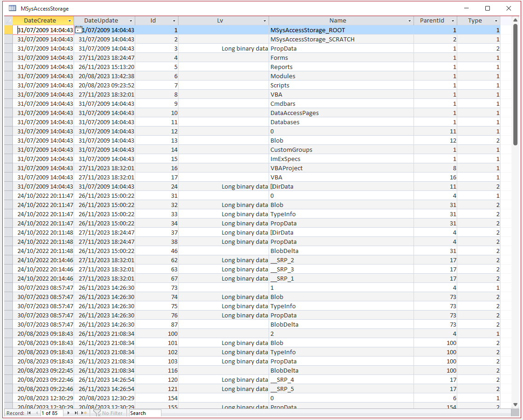Image resolution: width=523 pixels, height=420 pixels.
Task: Click the DataAccessPages name cell
Action: click(x=341, y=113)
